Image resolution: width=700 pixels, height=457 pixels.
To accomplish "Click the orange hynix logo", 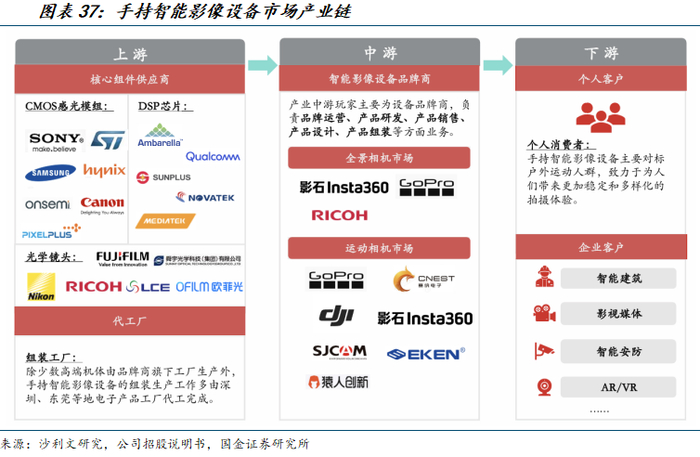I will click(x=104, y=170).
